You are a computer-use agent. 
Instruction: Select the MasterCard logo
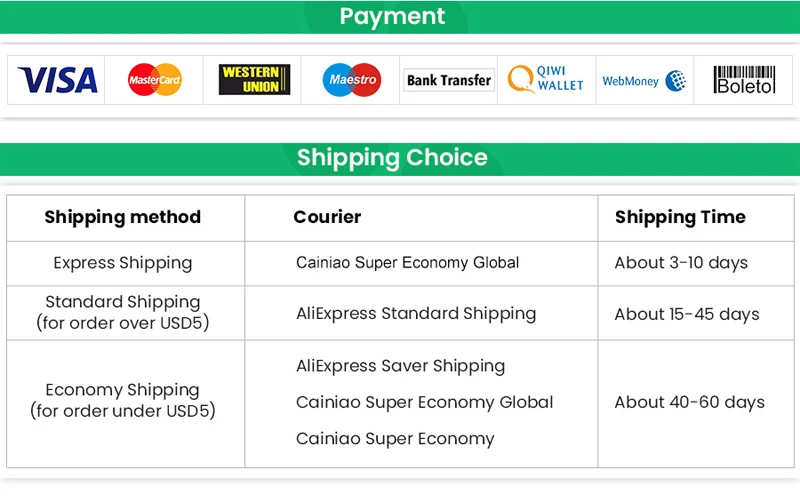[x=155, y=80]
